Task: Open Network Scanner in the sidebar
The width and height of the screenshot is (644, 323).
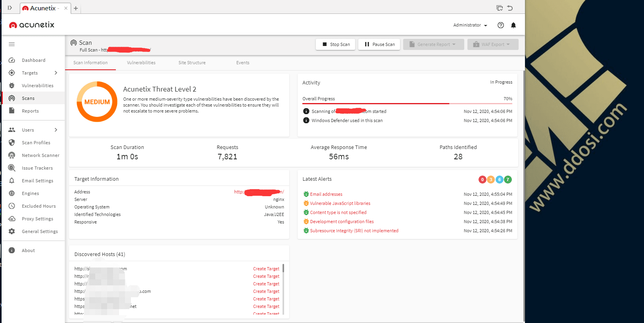Action: pos(33,155)
